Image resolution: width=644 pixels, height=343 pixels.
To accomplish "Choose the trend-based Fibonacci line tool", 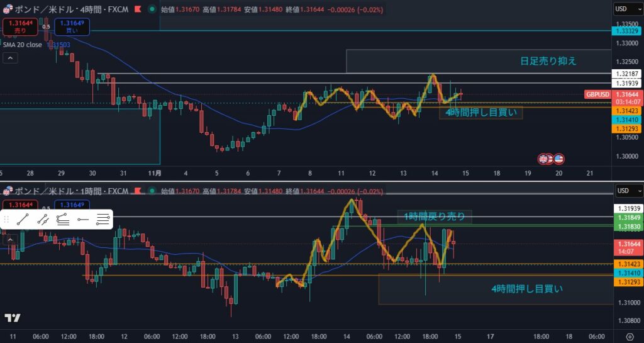I will [x=62, y=220].
